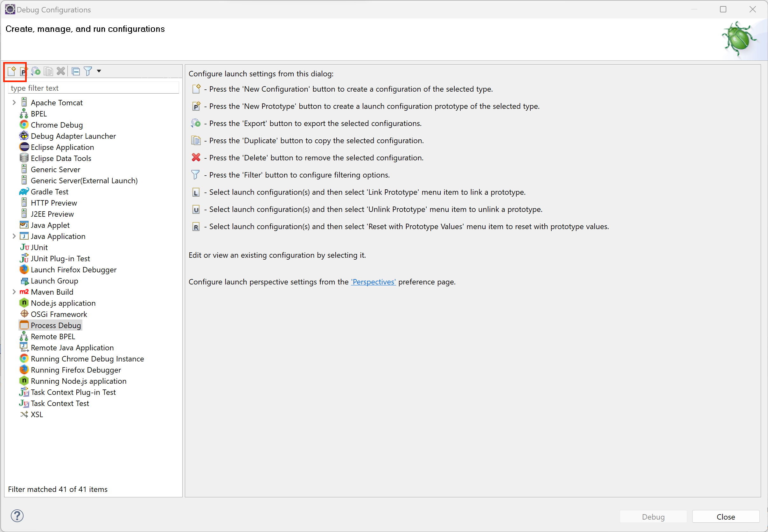Screen dimensions: 768x532
Task: Select Gradle Test in the tree
Action: (x=49, y=192)
